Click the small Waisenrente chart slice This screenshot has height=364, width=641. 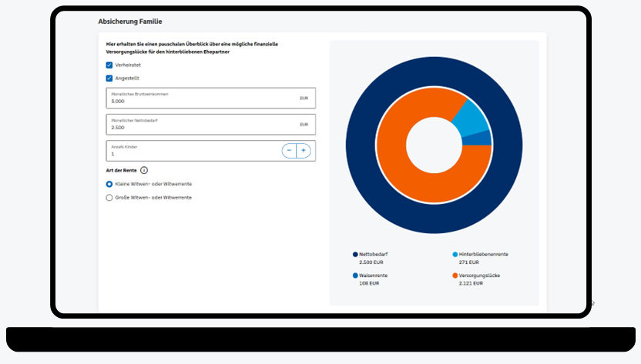click(478, 139)
